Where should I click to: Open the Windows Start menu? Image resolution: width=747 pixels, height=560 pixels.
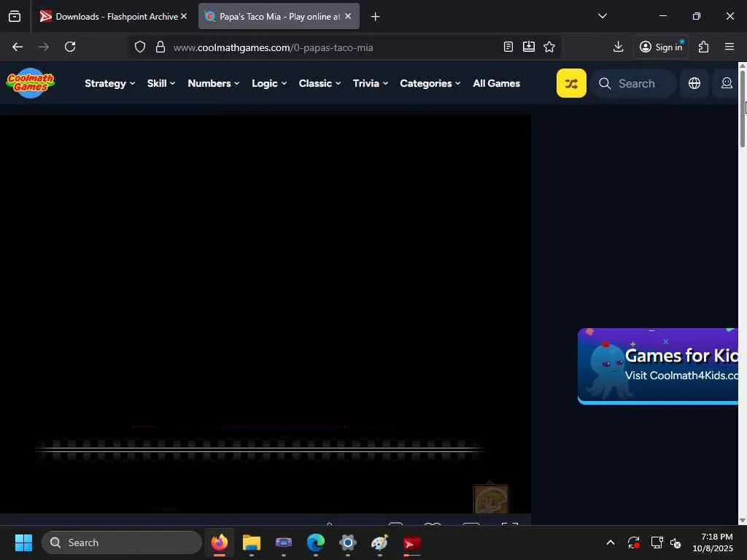pos(23,542)
